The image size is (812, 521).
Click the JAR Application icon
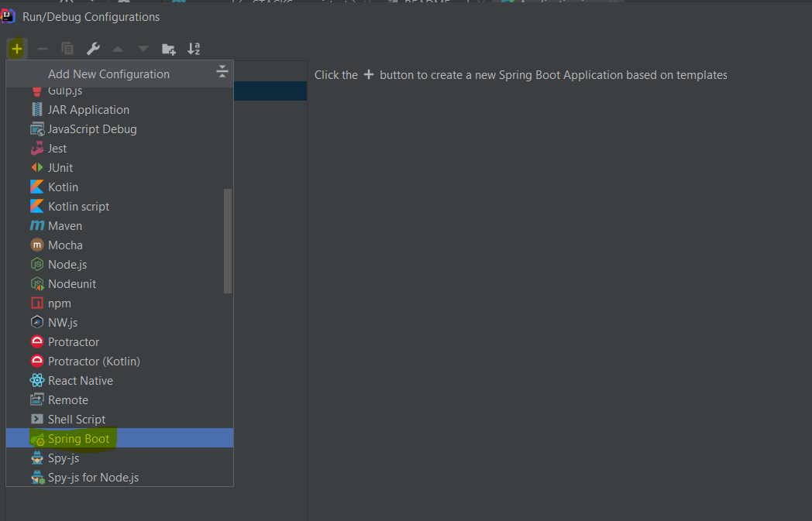tap(36, 110)
